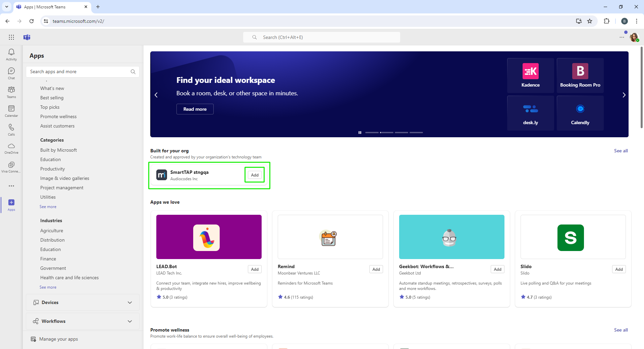This screenshot has height=349, width=644.
Task: Click the Microsoft Teams logo icon
Action: 27,37
